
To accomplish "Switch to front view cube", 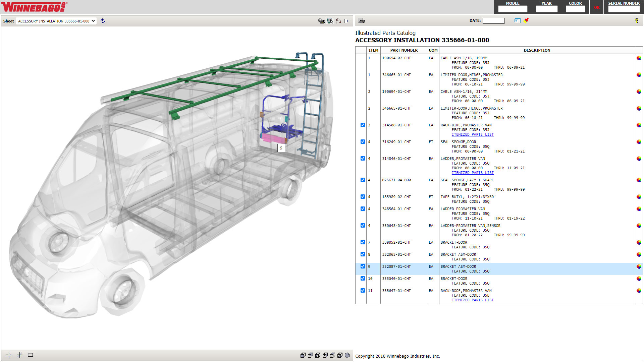I will [303, 355].
